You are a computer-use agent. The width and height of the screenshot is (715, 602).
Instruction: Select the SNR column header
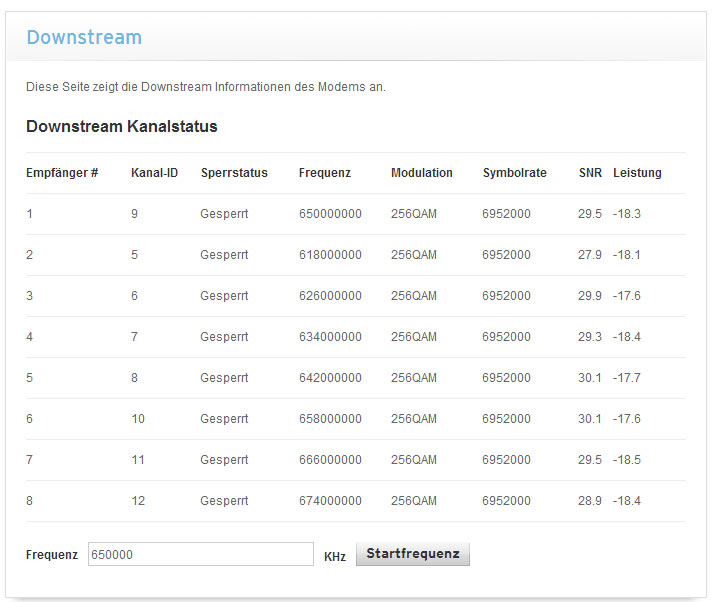pos(590,173)
